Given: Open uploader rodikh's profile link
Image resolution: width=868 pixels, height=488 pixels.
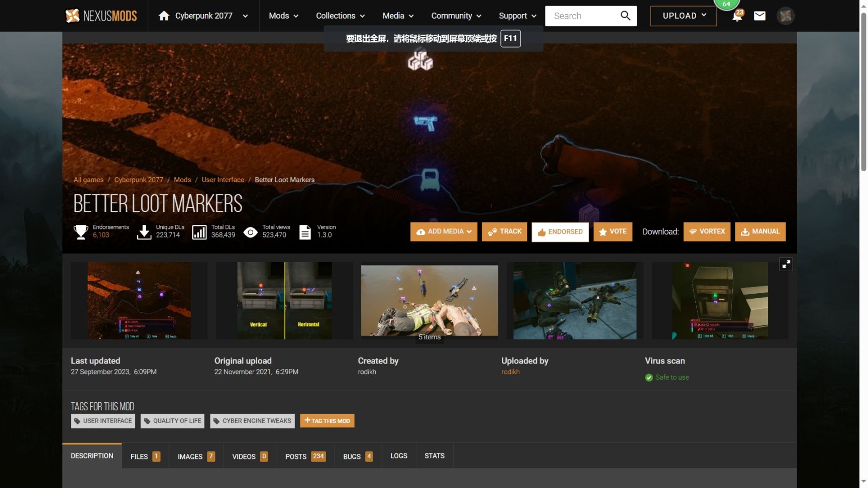Looking at the screenshot, I should (x=510, y=372).
